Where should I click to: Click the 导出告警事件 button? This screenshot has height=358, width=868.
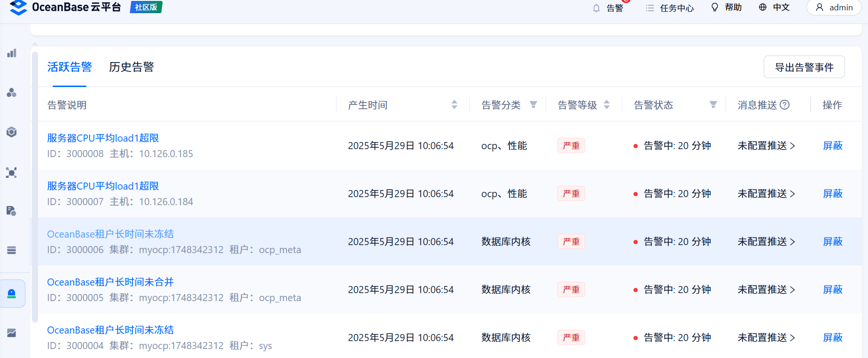coord(804,67)
